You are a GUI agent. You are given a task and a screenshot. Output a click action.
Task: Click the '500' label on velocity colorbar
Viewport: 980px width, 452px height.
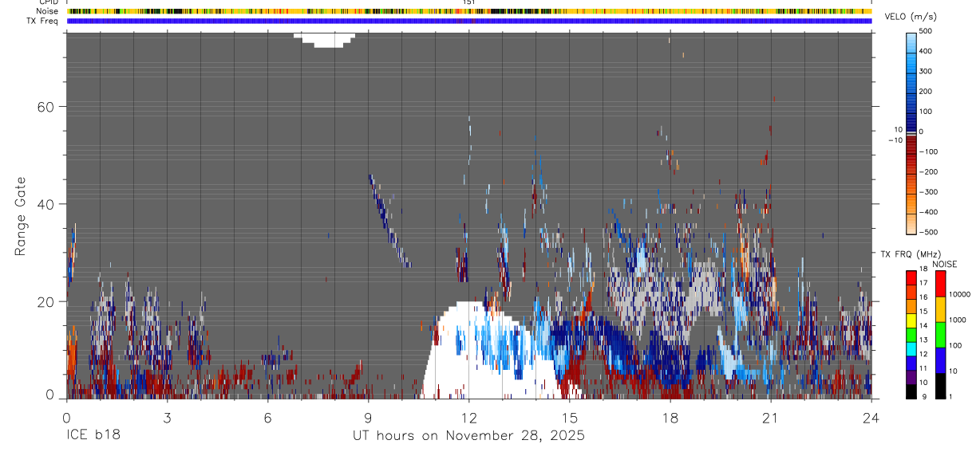[x=926, y=31]
